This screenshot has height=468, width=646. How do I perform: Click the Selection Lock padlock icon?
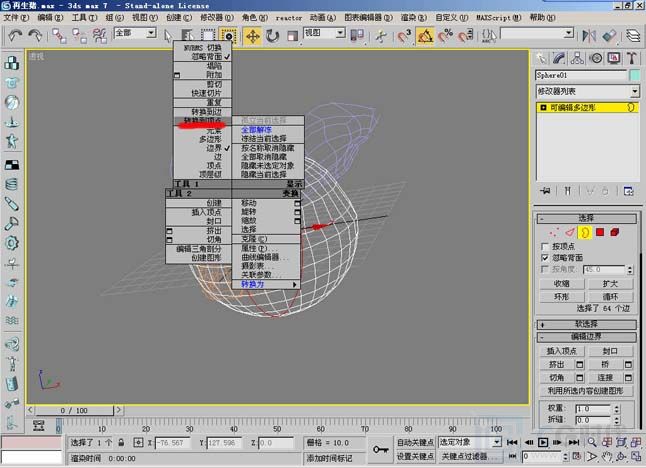[121, 442]
